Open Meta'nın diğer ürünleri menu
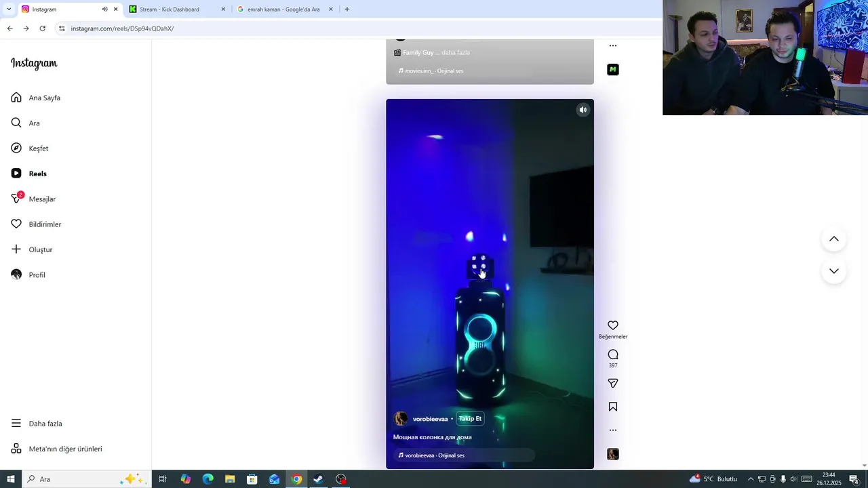Viewport: 868px width, 488px height. tap(57, 449)
